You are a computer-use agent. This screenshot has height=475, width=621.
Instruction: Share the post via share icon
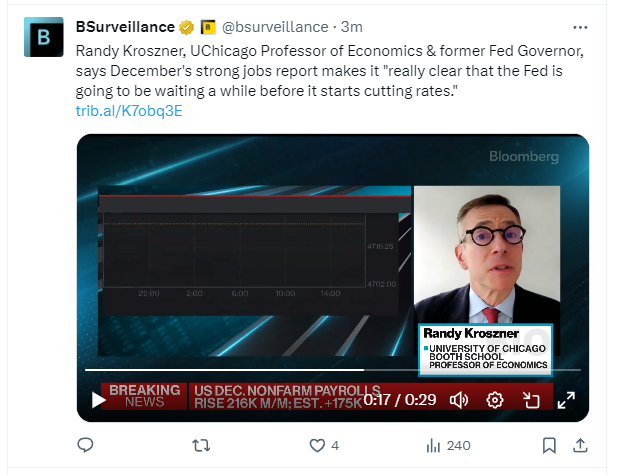581,445
